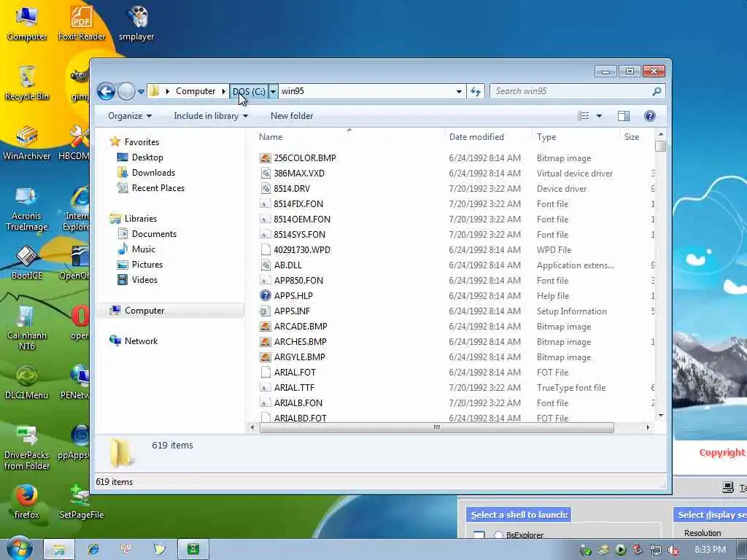The image size is (747, 560).
Task: Click the horizontal scrollbar thumb
Action: coord(436,427)
